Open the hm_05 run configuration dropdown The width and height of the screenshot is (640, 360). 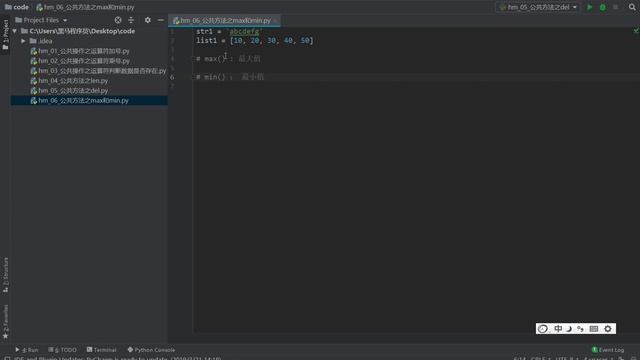coord(538,7)
